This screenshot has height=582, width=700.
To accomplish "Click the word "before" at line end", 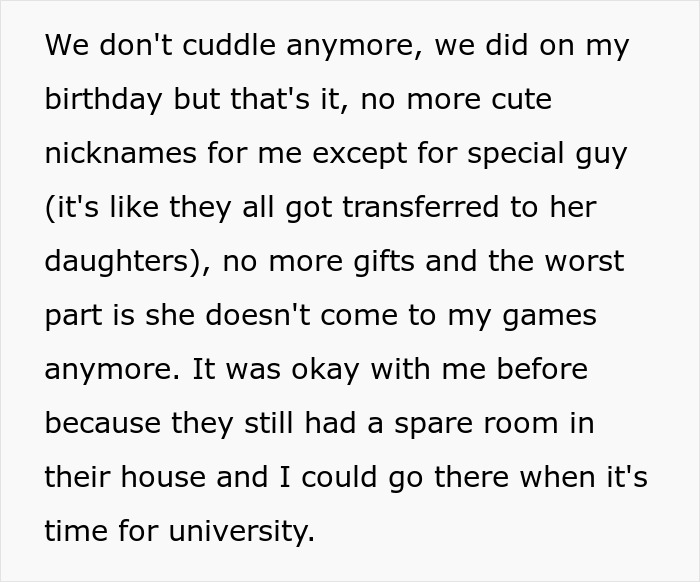I will coord(542,369).
